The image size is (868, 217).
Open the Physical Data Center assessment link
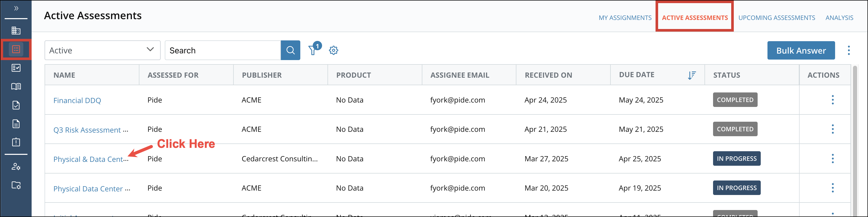[92, 188]
